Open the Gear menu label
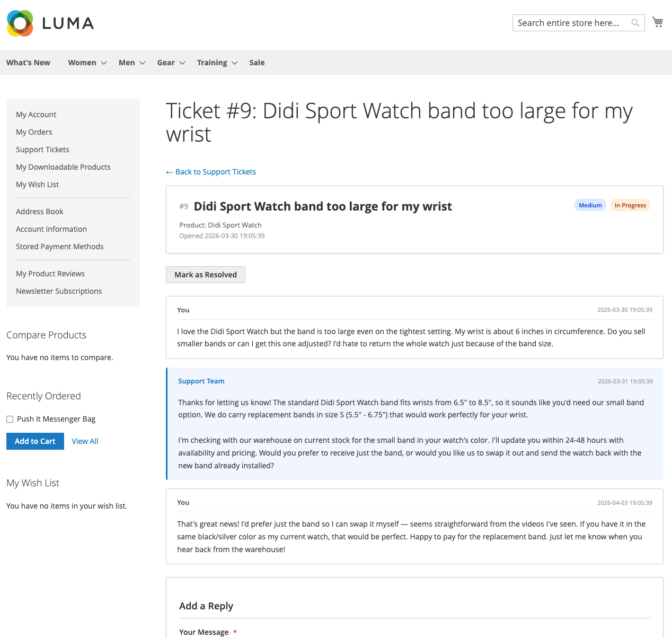672x638 pixels. coord(166,63)
